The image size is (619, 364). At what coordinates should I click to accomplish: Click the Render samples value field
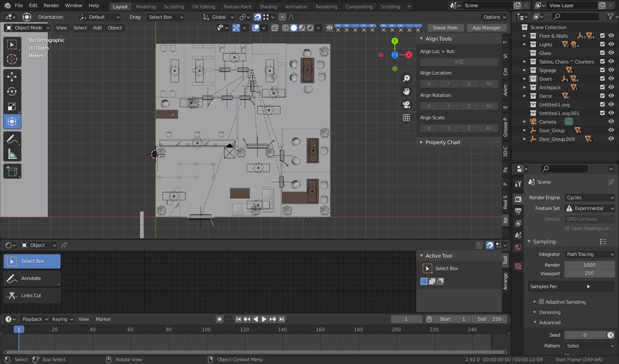pos(589,265)
